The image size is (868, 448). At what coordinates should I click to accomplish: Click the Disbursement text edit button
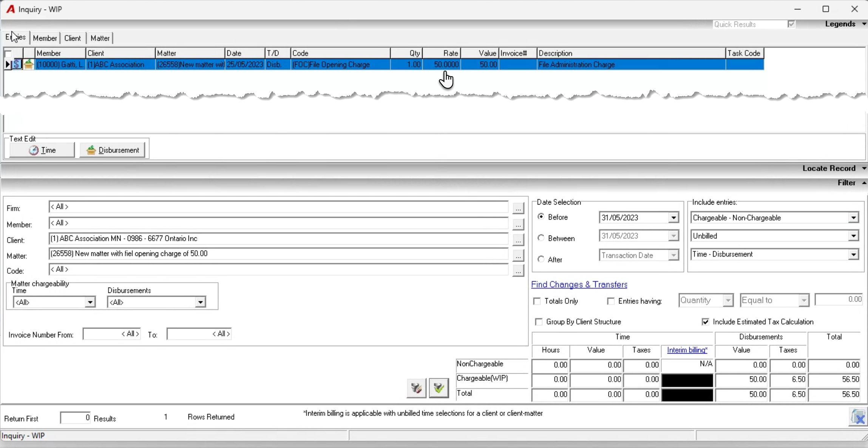pyautogui.click(x=113, y=150)
